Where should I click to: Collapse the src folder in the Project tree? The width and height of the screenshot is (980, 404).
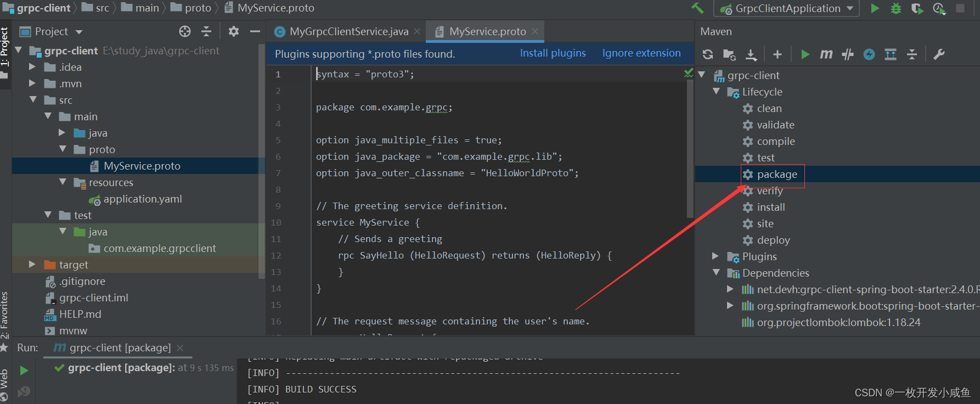[33, 100]
